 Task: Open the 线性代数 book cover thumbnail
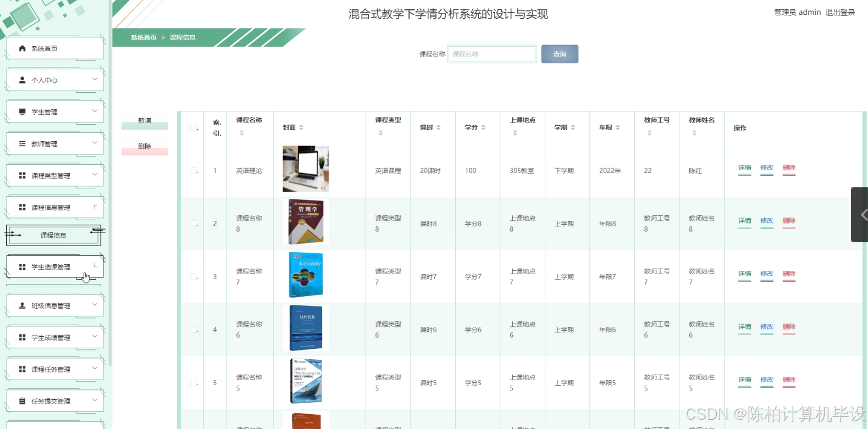coord(306,328)
